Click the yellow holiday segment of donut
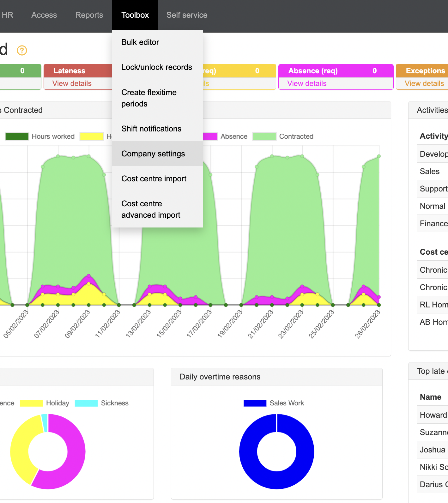 (x=20, y=449)
